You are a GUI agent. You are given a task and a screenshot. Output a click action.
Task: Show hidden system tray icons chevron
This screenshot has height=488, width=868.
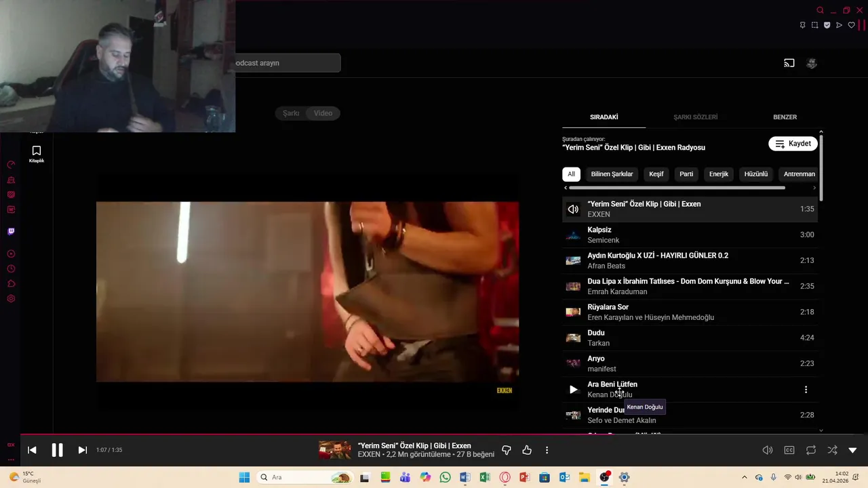click(744, 477)
